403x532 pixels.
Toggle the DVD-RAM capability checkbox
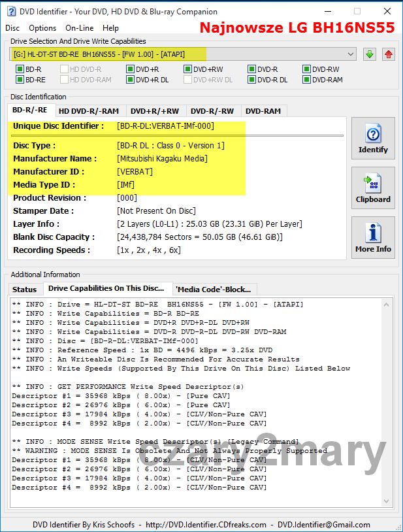point(306,80)
